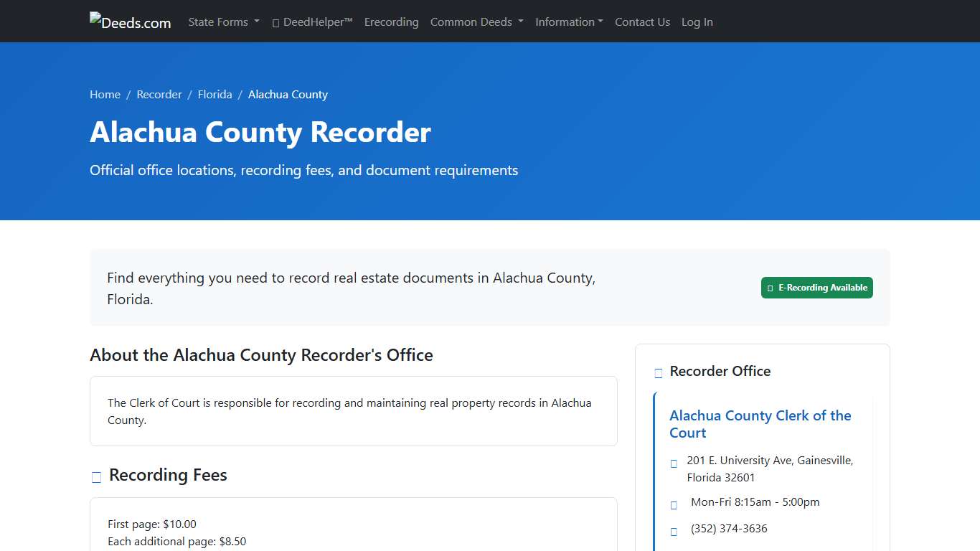Screen dimensions: 980x551
Task: Click the location pin icon beside the address
Action: pos(674,463)
